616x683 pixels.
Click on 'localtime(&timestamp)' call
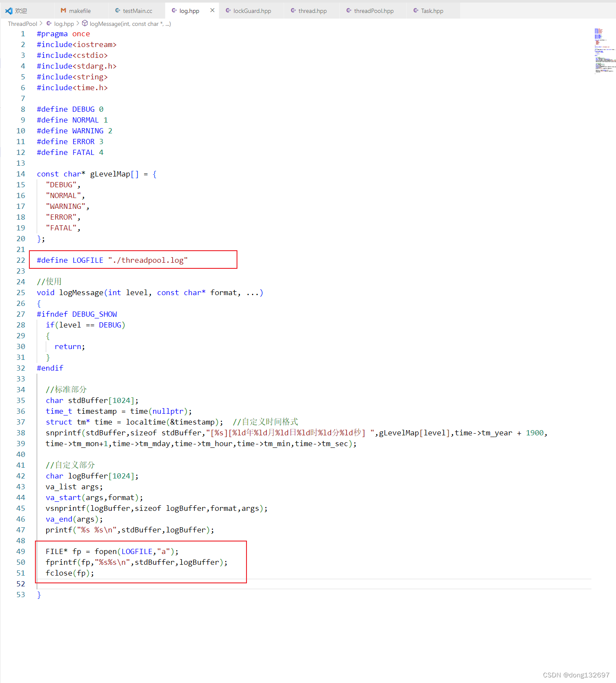point(173,422)
